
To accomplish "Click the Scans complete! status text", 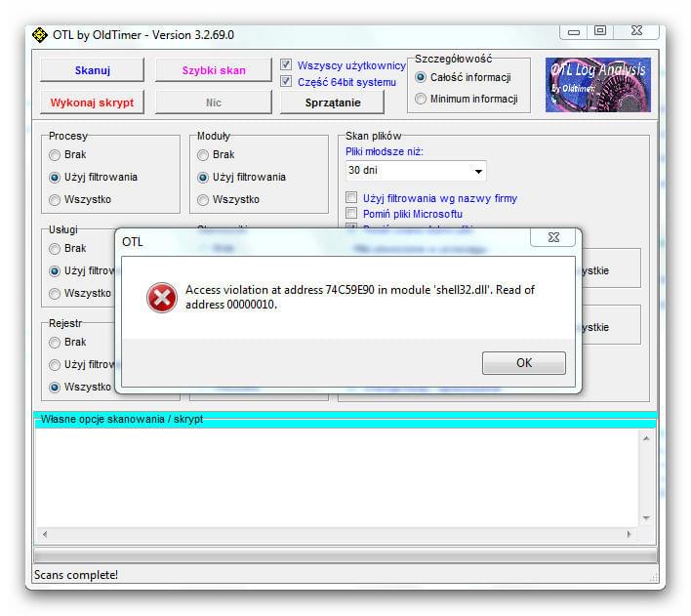I will pyautogui.click(x=76, y=575).
